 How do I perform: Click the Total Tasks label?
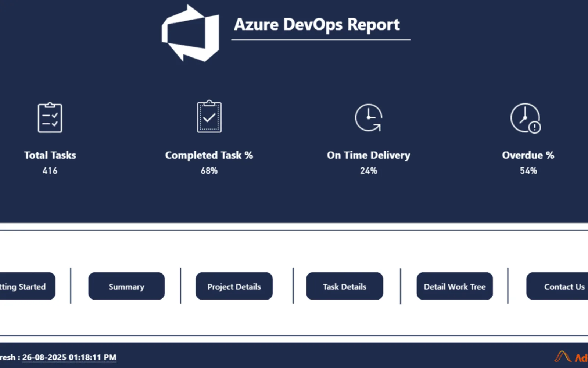tap(50, 155)
